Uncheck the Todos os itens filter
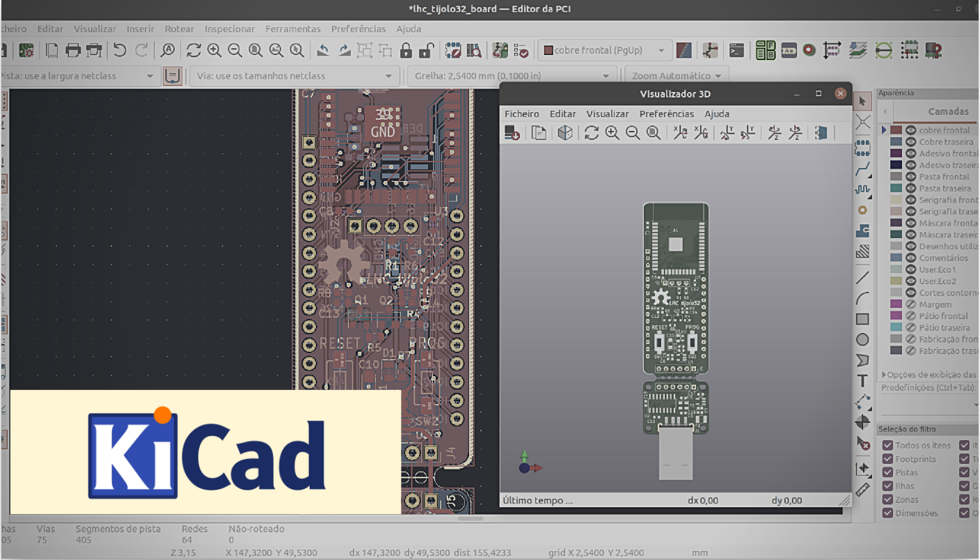980x560 pixels. (887, 445)
